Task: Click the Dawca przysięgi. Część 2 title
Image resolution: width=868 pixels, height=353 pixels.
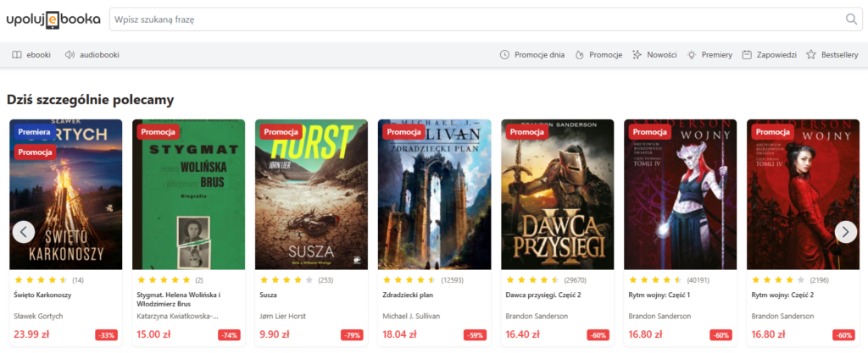Action: pyautogui.click(x=542, y=295)
